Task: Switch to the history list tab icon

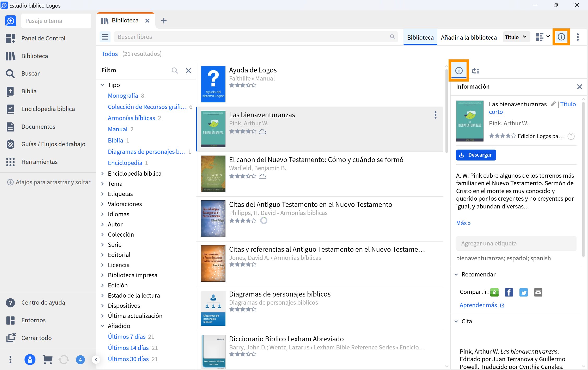Action: coord(475,71)
